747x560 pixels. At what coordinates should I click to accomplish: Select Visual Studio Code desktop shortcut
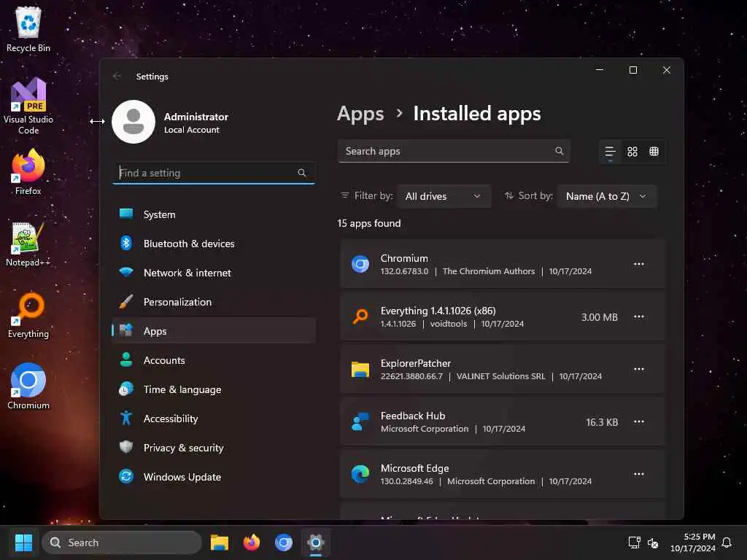[x=28, y=106]
